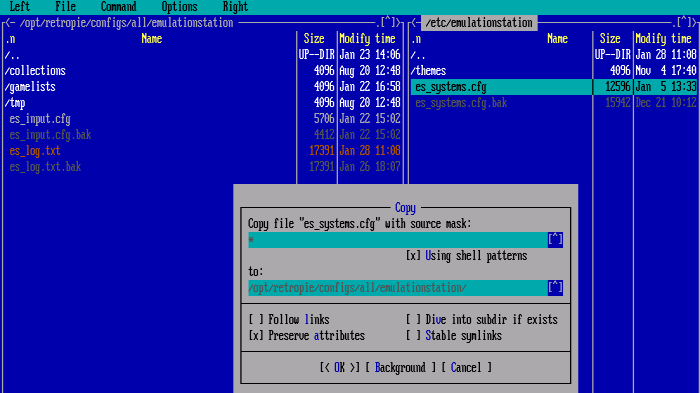700x393 pixels.
Task: Select the es_log.txt file
Action: click(x=150, y=151)
